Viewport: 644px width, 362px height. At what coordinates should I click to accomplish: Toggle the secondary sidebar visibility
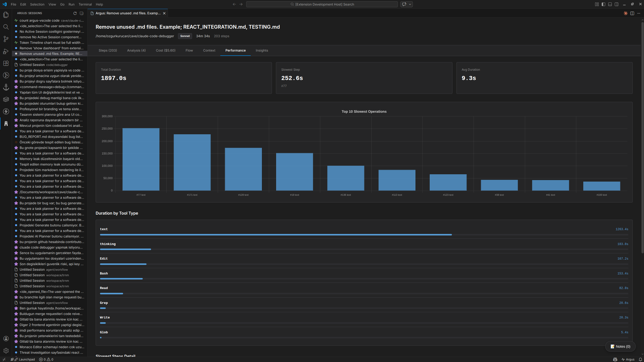pyautogui.click(x=617, y=4)
